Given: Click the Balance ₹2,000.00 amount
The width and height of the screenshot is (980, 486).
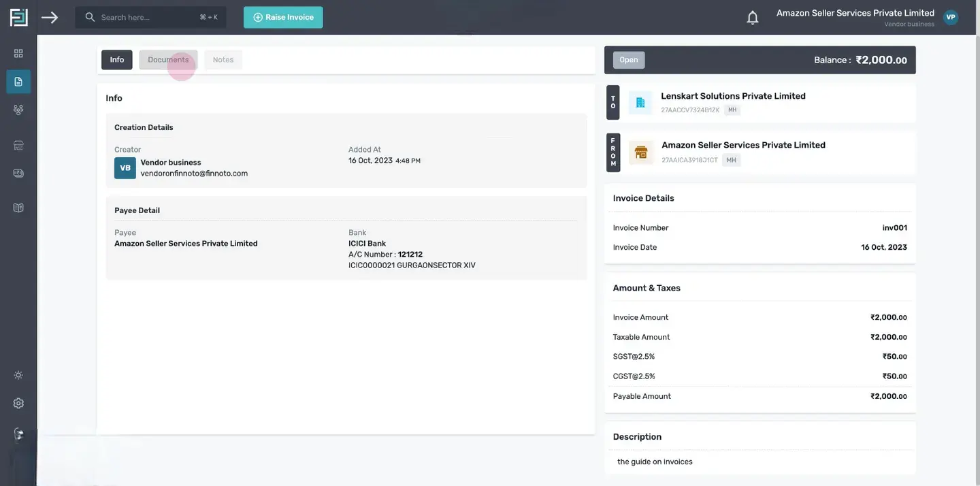Looking at the screenshot, I should (x=881, y=60).
